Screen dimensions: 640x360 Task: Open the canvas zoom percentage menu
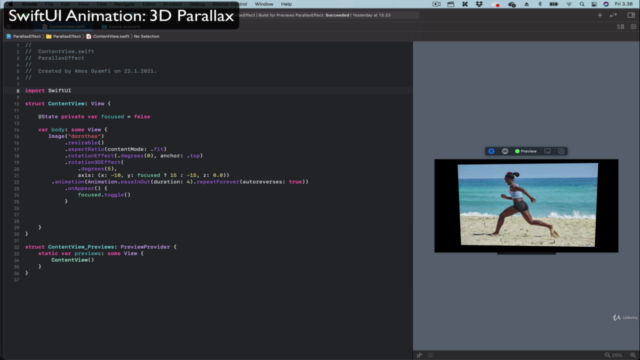coord(618,355)
